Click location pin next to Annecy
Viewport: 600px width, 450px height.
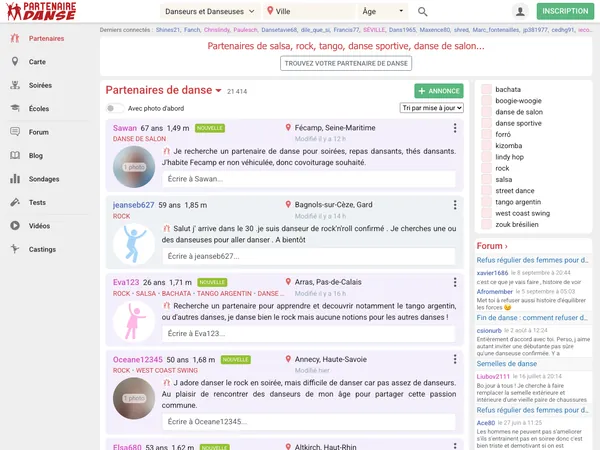pyautogui.click(x=288, y=359)
